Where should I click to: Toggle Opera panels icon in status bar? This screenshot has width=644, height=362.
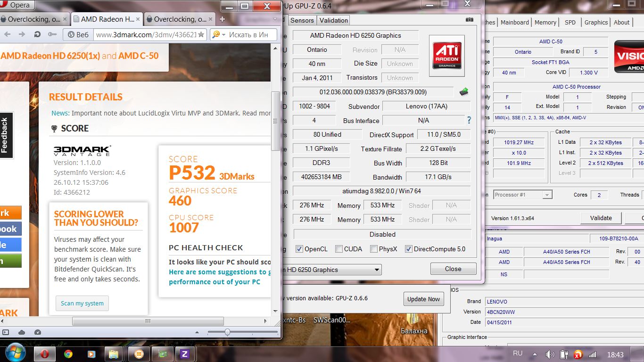point(5,332)
